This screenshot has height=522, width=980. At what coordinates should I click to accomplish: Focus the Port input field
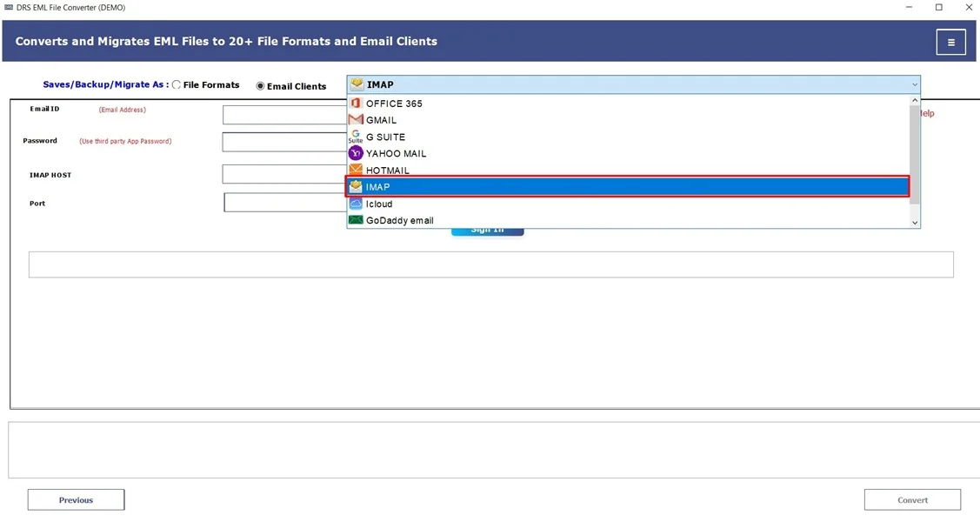point(285,202)
